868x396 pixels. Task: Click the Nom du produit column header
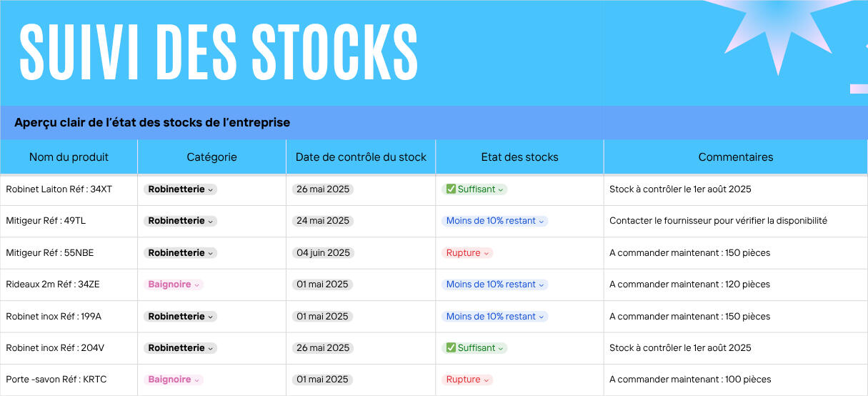pyautogui.click(x=69, y=157)
